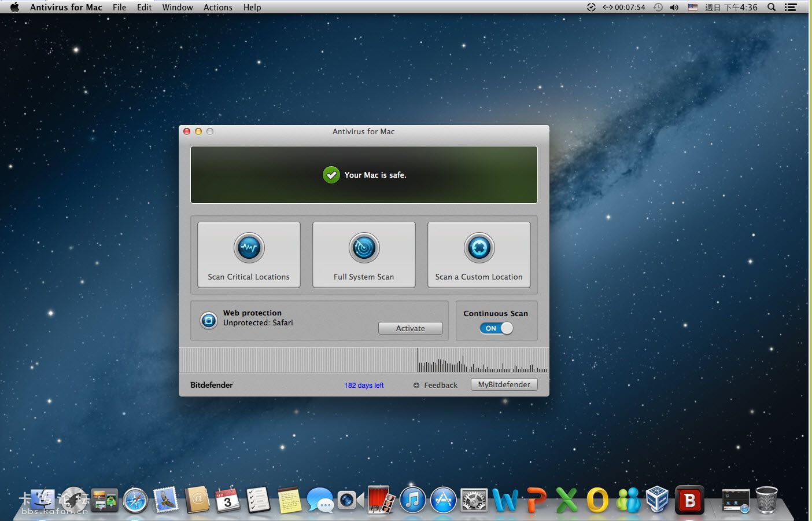Open the File menu
The height and width of the screenshot is (521, 812).
click(x=119, y=7)
